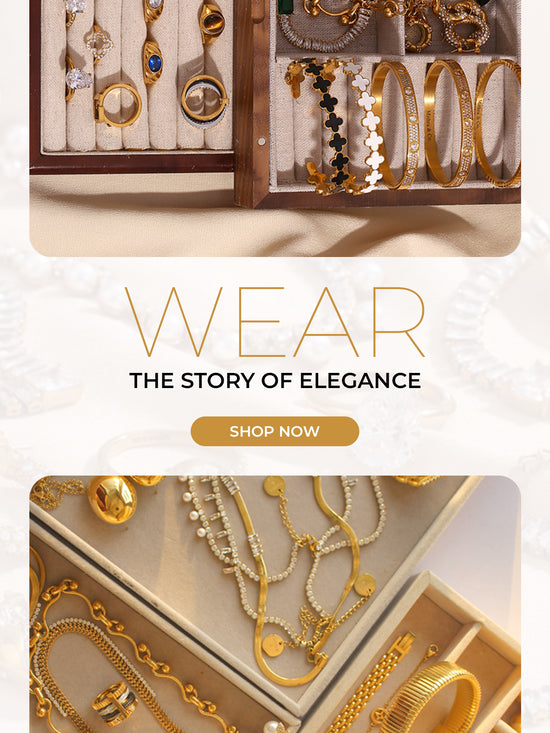Click the SHOP NOW button
The image size is (550, 733).
(x=275, y=431)
